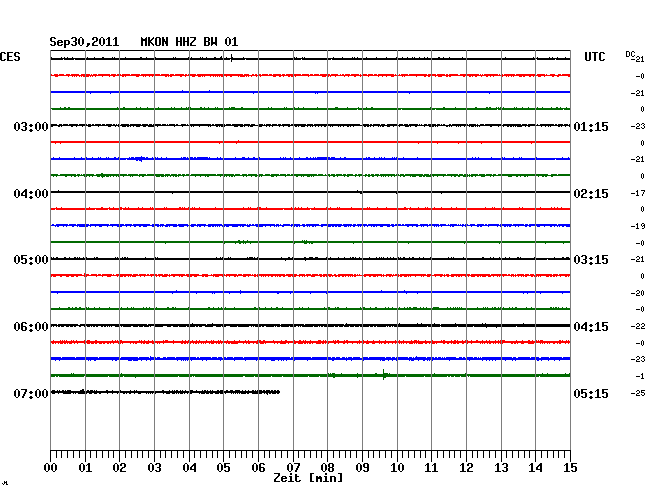Click the -25 DC offset value
The width and height of the screenshot is (650, 494).
click(638, 393)
